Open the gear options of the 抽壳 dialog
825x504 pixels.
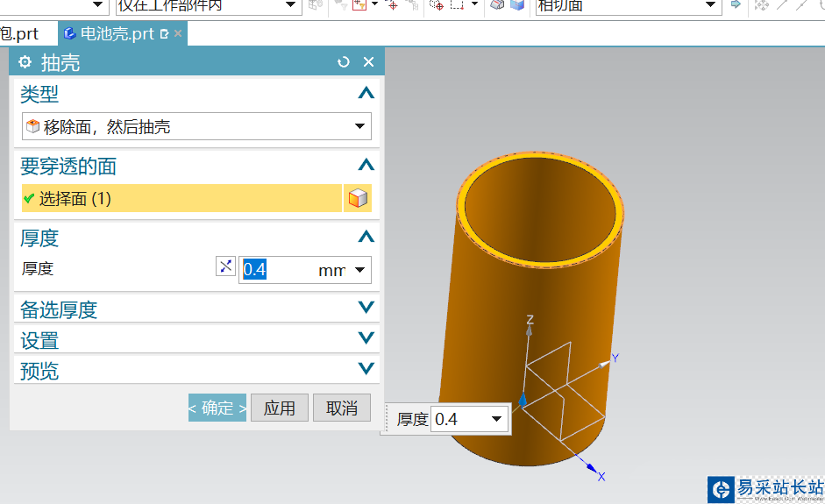tap(25, 62)
